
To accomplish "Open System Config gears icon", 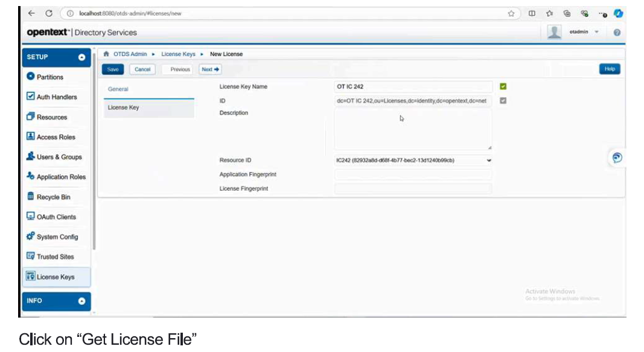I will (31, 237).
